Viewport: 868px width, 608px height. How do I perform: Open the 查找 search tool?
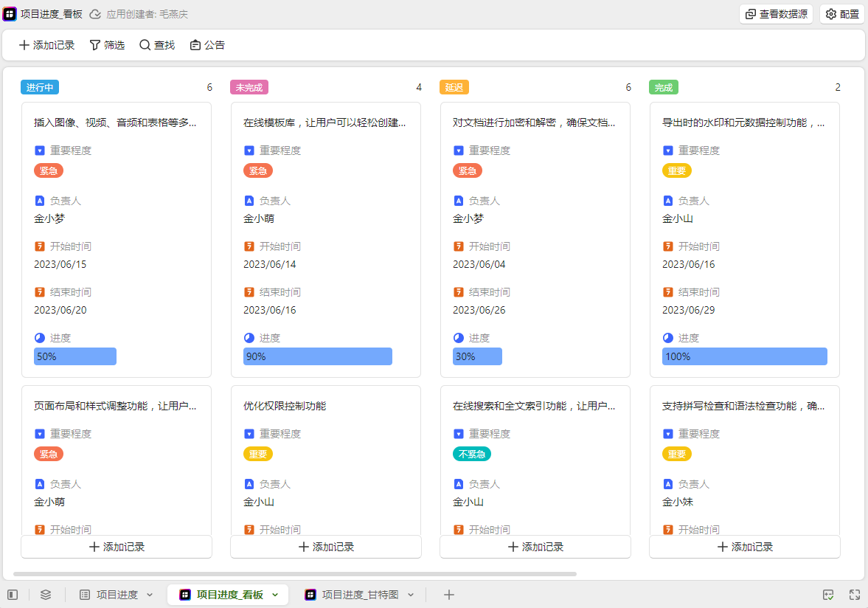click(x=157, y=45)
